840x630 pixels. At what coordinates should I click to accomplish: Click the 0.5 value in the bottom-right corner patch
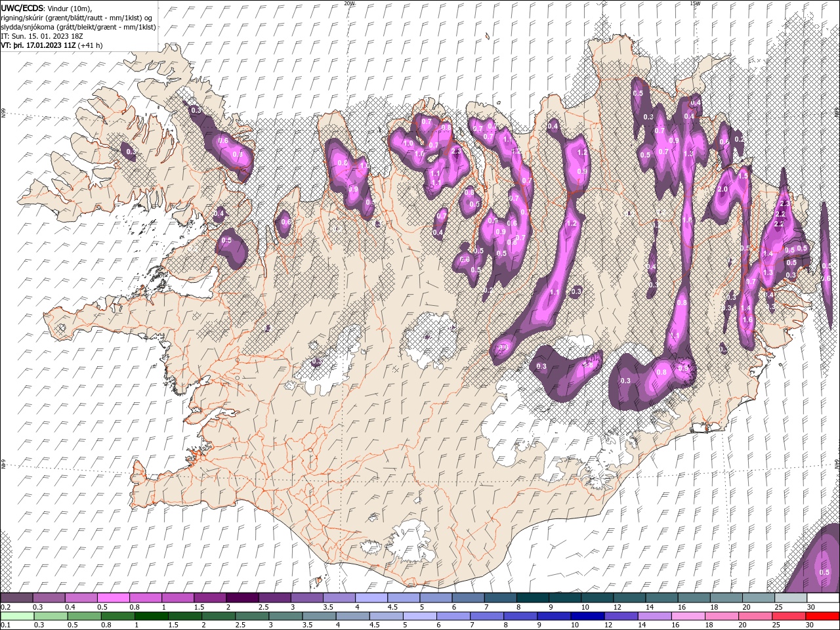click(x=825, y=572)
